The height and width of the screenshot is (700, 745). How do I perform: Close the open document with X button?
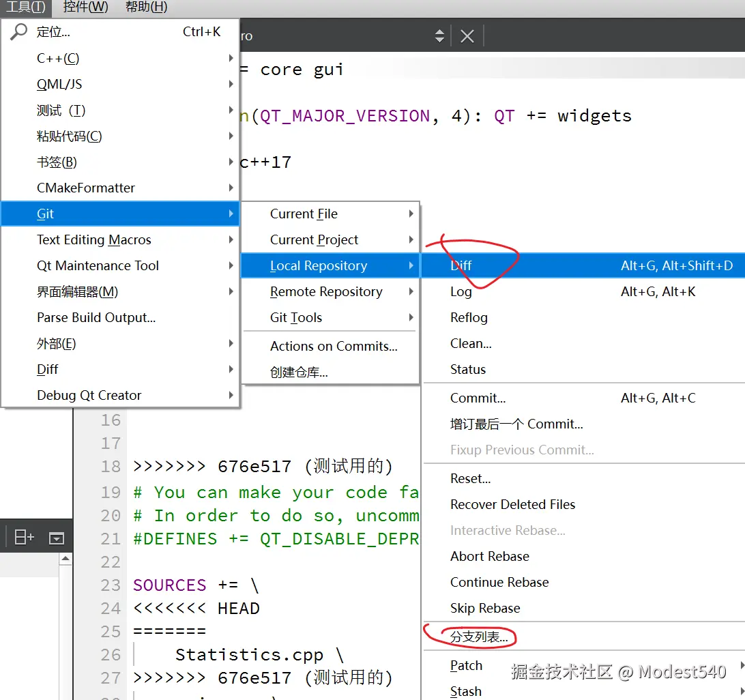coord(467,36)
